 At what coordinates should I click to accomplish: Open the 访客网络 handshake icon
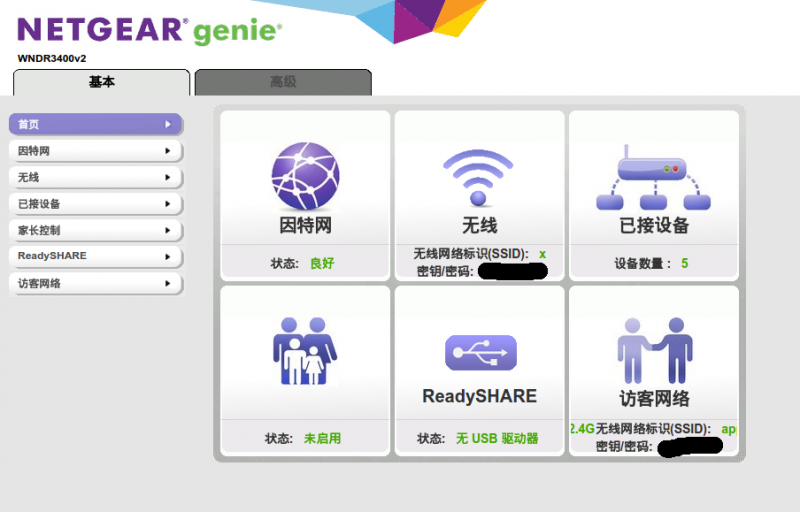coord(655,350)
